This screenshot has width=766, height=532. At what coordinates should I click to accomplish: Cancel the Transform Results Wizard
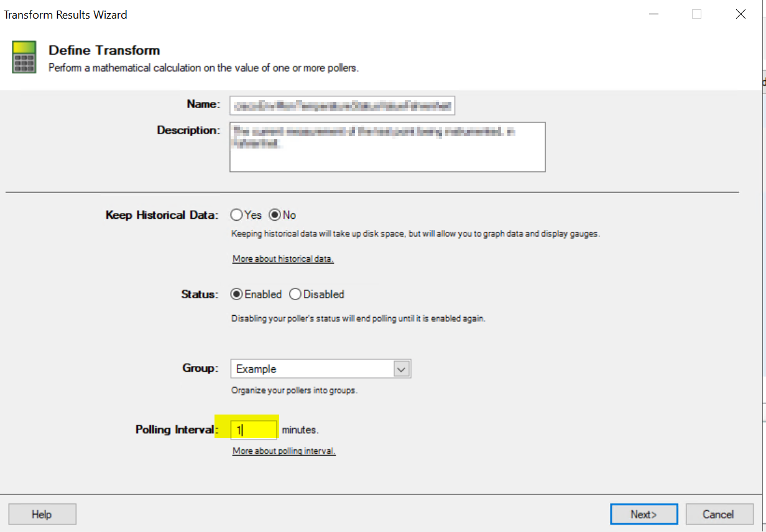pyautogui.click(x=719, y=514)
